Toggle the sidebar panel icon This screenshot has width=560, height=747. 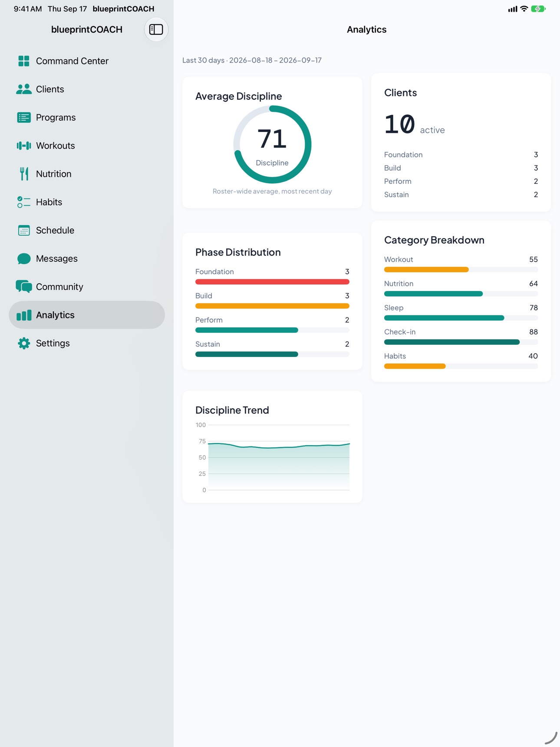[156, 30]
